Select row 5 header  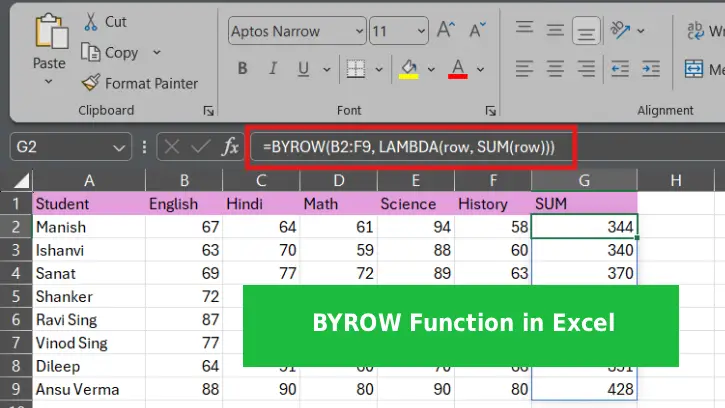pyautogui.click(x=16, y=296)
